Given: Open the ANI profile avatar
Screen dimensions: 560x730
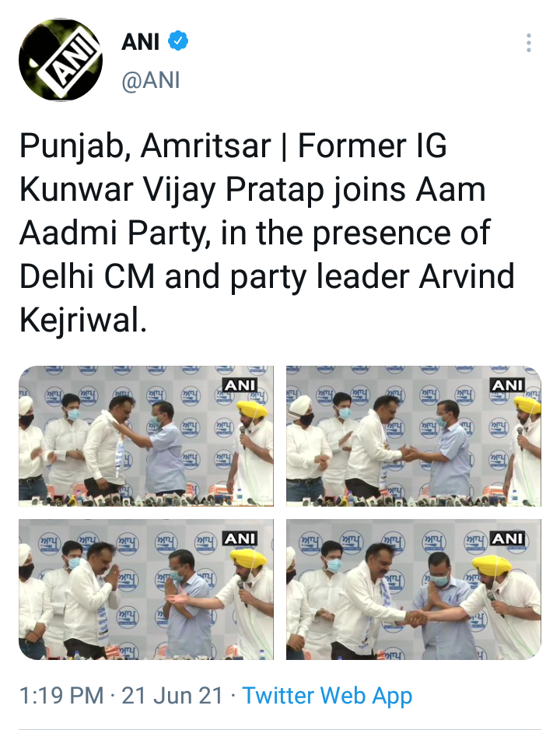Looking at the screenshot, I should point(61,60).
